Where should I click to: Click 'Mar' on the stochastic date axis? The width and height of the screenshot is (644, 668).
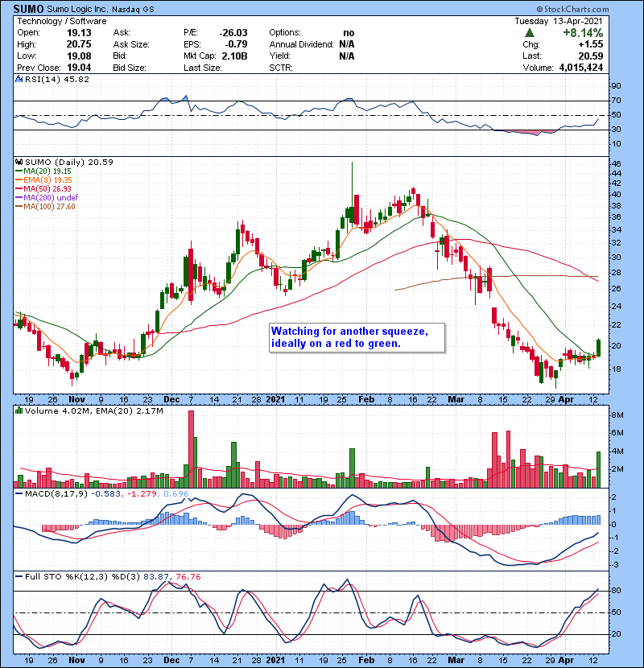tap(456, 660)
